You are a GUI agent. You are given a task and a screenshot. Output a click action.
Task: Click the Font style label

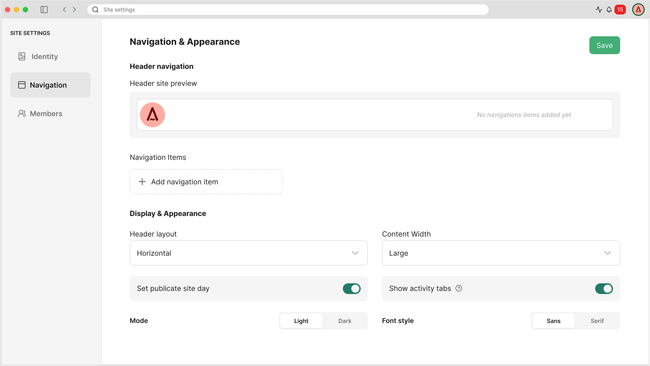[398, 321]
